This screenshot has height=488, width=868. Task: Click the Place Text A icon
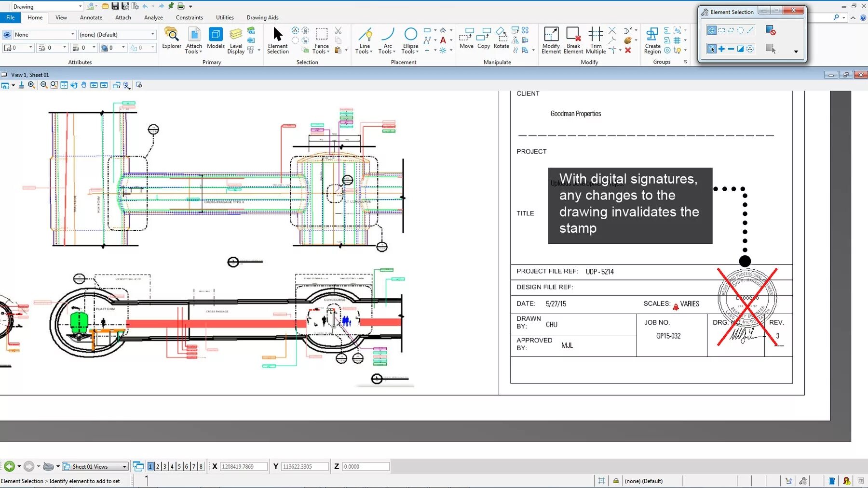pos(443,40)
